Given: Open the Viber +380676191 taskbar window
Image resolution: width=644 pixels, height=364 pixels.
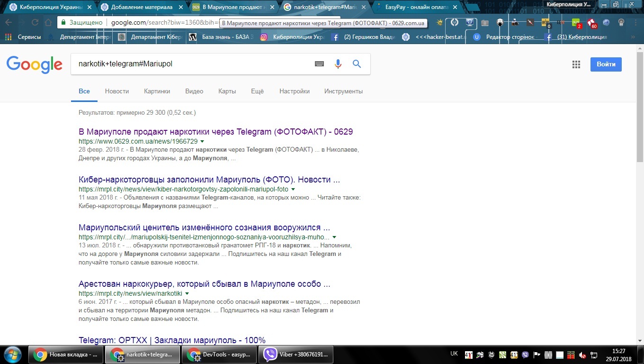Looking at the screenshot, I should 295,355.
